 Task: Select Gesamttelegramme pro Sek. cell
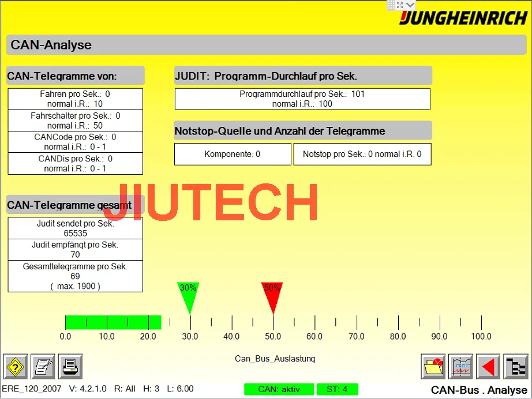coord(76,276)
